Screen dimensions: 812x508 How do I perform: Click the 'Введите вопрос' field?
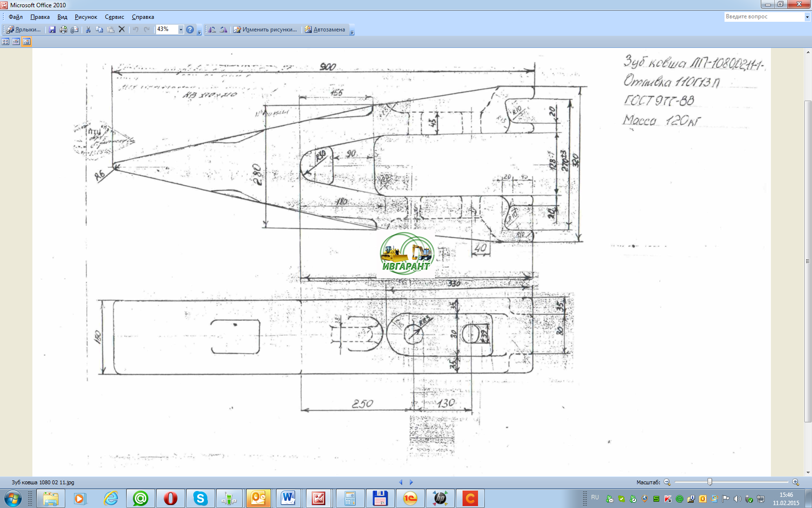click(764, 17)
